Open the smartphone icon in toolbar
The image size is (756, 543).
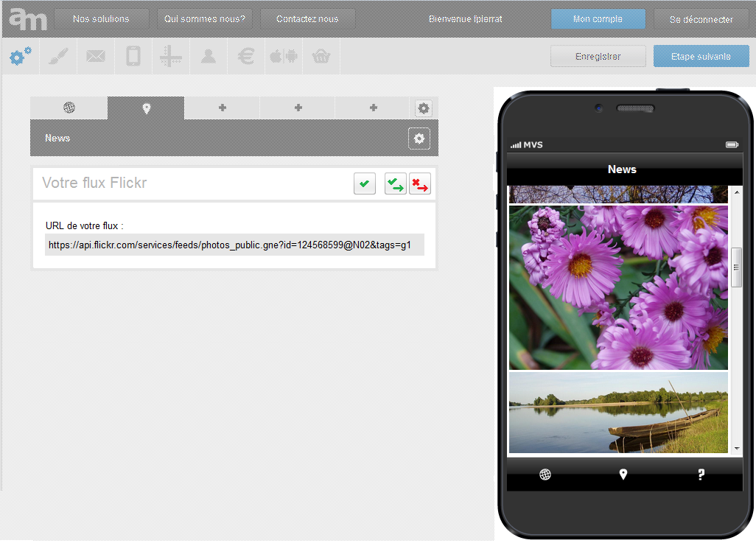click(133, 57)
